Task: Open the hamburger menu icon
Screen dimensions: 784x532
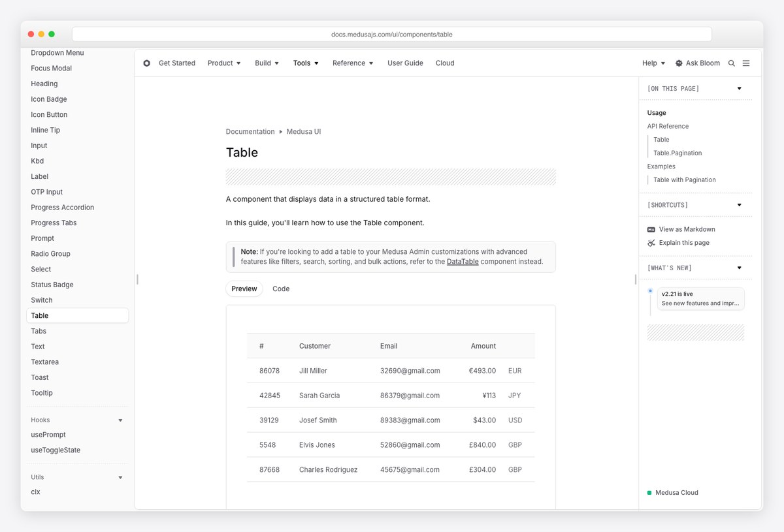Action: click(746, 63)
